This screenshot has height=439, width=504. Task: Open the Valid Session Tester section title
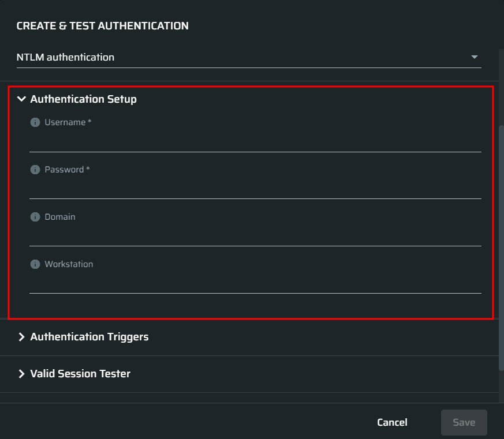(80, 374)
